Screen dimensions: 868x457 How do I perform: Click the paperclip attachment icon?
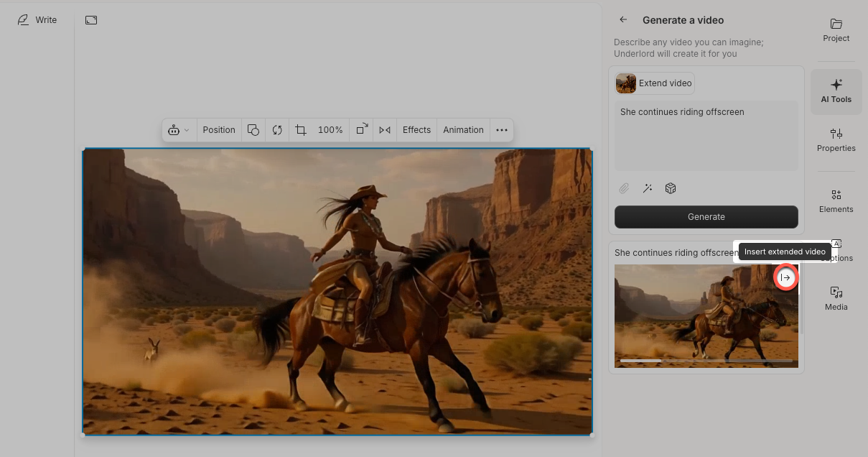coord(624,188)
